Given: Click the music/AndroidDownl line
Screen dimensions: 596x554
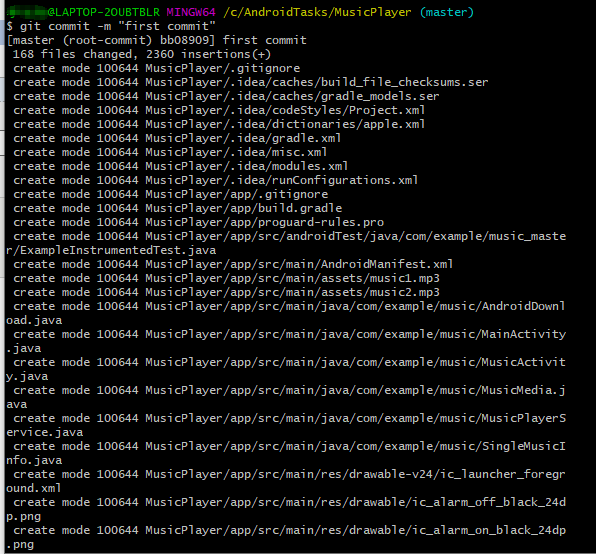Looking at the screenshot, I should [289, 306].
